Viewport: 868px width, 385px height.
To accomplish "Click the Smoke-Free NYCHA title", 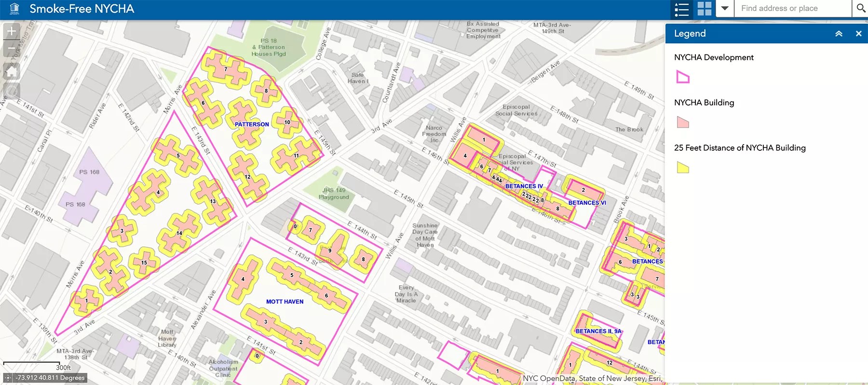I will tap(82, 9).
